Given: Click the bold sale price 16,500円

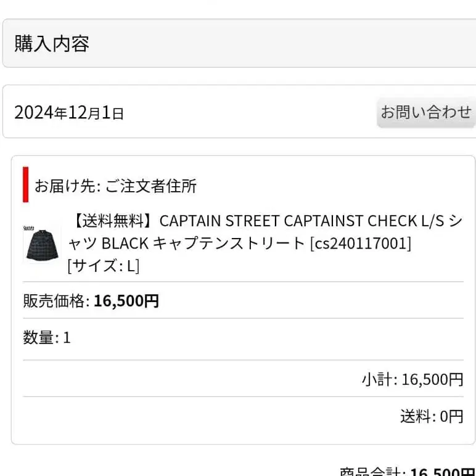Looking at the screenshot, I should (126, 301).
